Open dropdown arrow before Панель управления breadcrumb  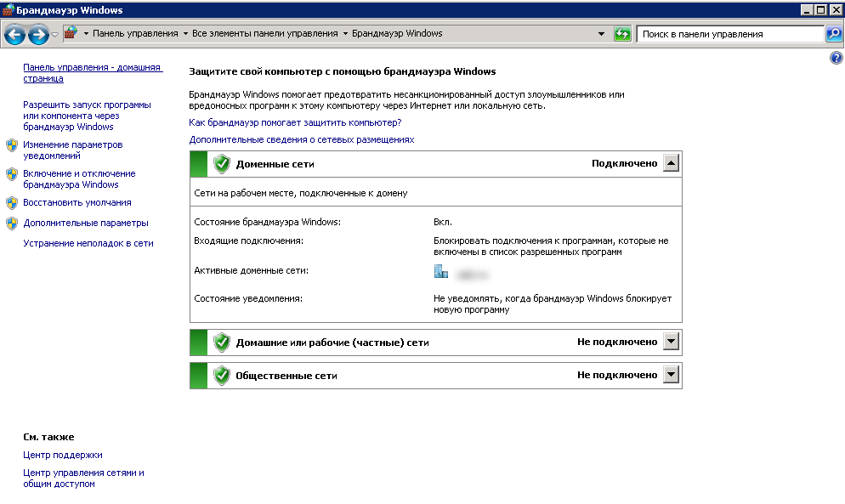[x=86, y=33]
